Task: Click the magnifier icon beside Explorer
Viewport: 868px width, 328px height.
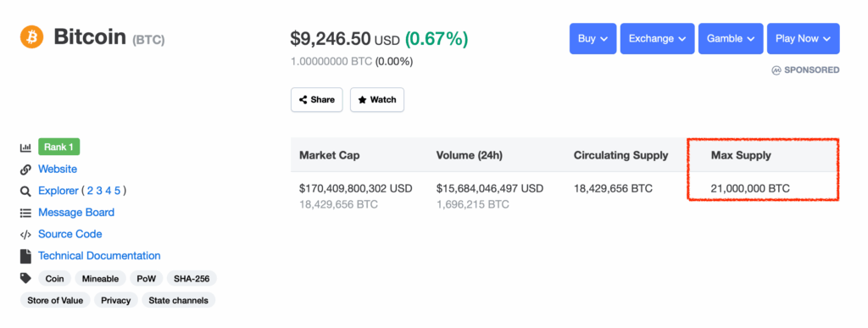Action: pyautogui.click(x=25, y=192)
